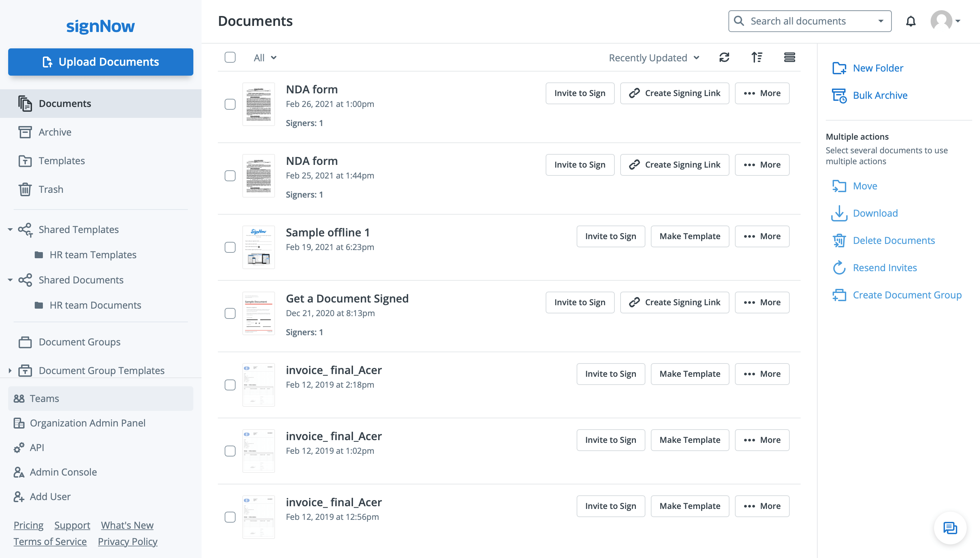
Task: Open the Recently Updated sort dropdown
Action: [x=654, y=58]
